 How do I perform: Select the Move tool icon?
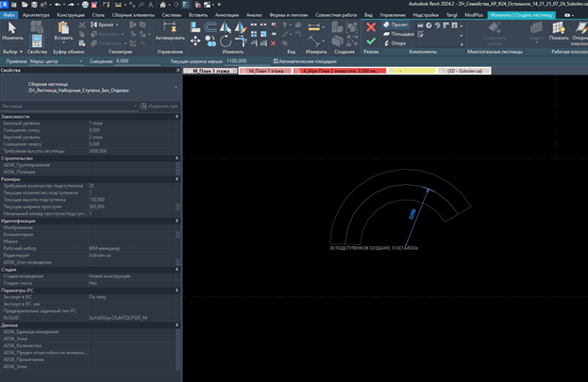coord(195,41)
